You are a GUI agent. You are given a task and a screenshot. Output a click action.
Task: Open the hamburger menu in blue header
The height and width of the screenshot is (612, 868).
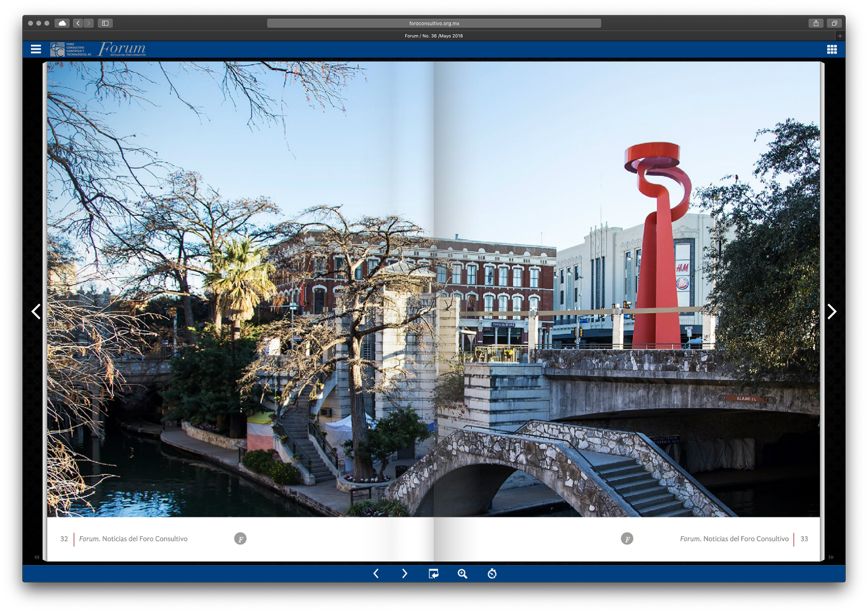pos(36,49)
